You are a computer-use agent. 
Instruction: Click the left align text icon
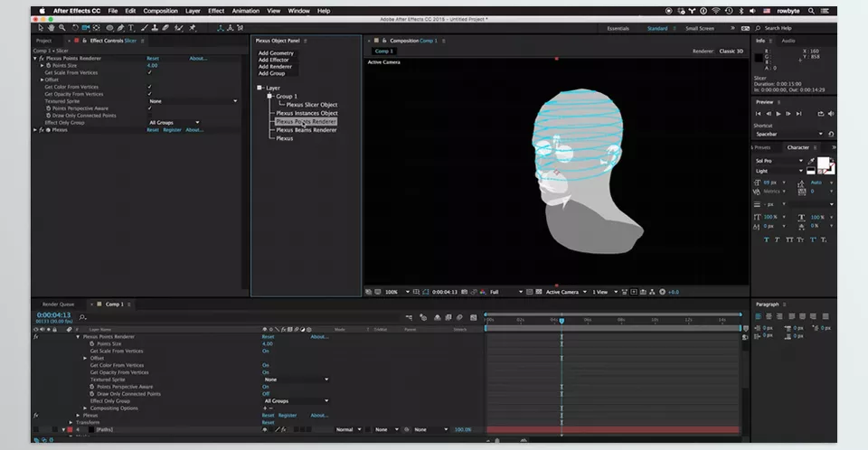coord(758,315)
